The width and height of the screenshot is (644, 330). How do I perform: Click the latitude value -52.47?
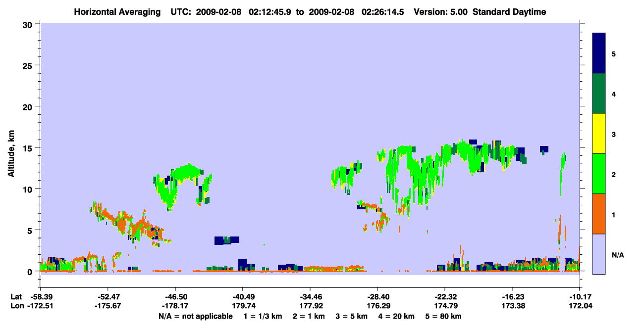point(107,297)
